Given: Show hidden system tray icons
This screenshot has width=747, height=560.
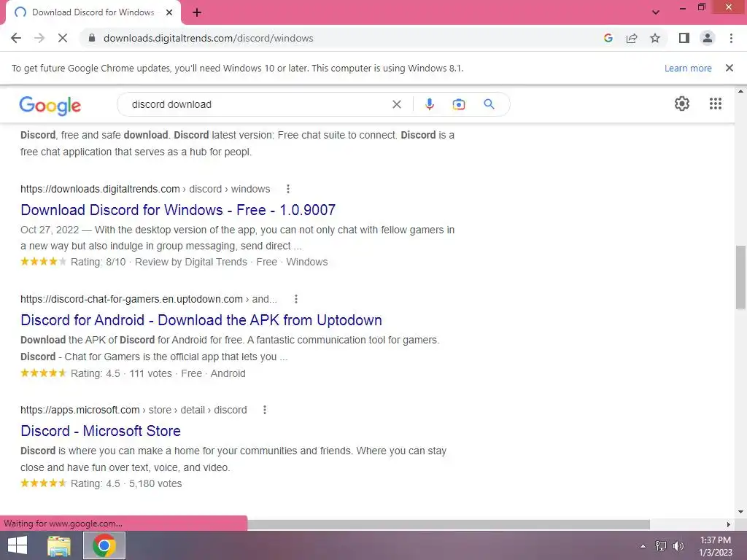Looking at the screenshot, I should tap(643, 546).
